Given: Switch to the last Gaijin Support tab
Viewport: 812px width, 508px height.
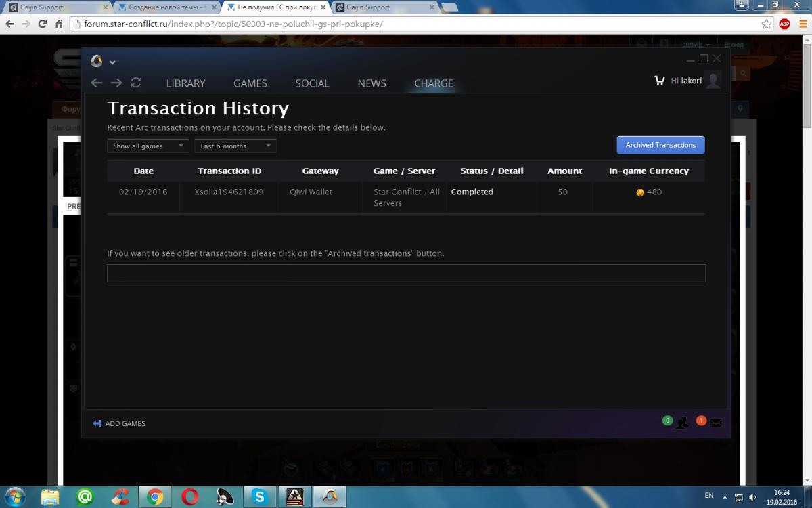Looking at the screenshot, I should pyautogui.click(x=384, y=7).
